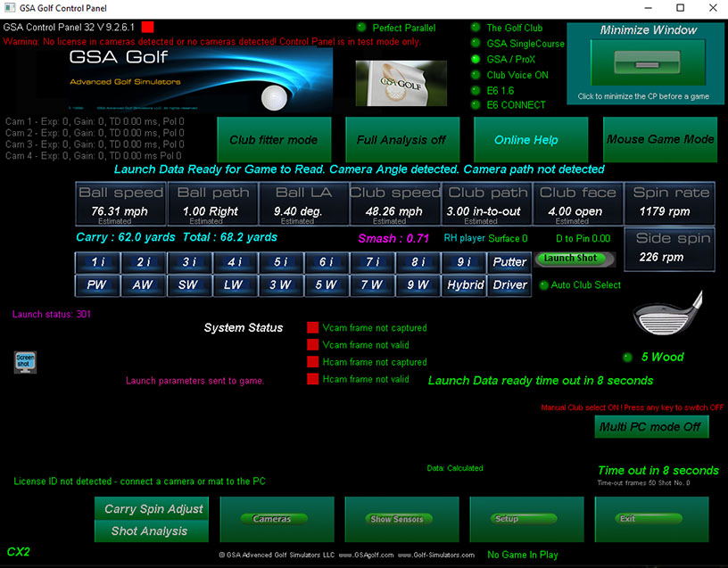Click the Side spin value field
728x568 pixels.
pos(669,249)
